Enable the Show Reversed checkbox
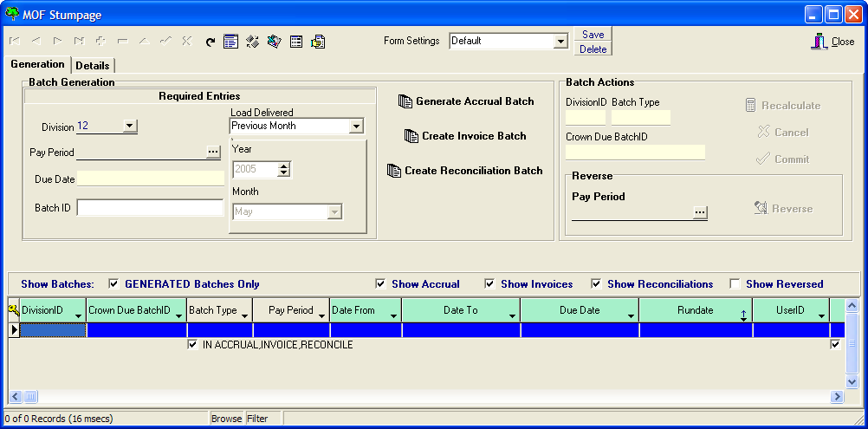This screenshot has width=868, height=429. tap(735, 283)
